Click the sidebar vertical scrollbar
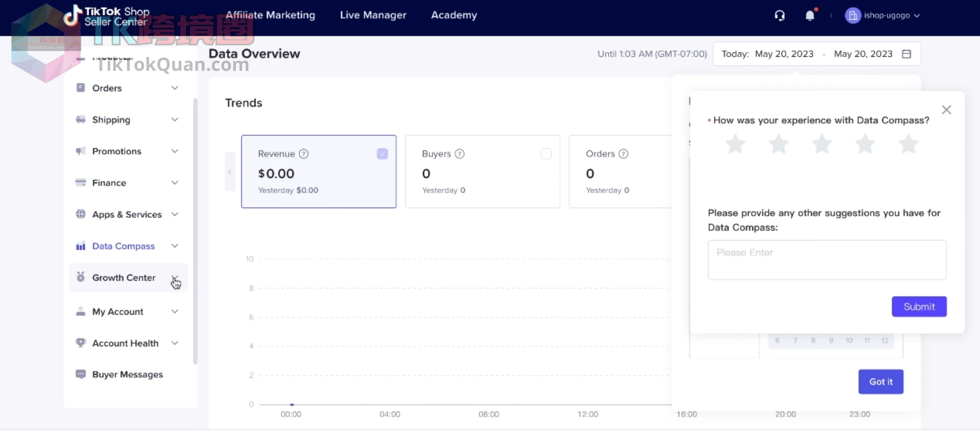The height and width of the screenshot is (432, 980). (x=195, y=231)
